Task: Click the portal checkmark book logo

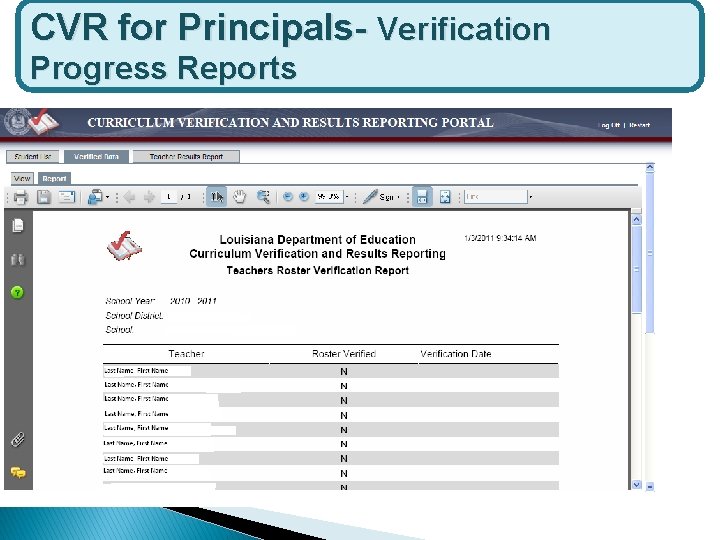Action: pos(44,122)
